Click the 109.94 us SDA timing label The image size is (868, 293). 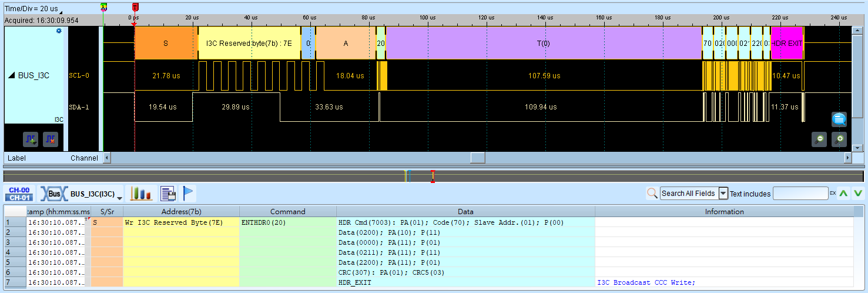coord(541,107)
